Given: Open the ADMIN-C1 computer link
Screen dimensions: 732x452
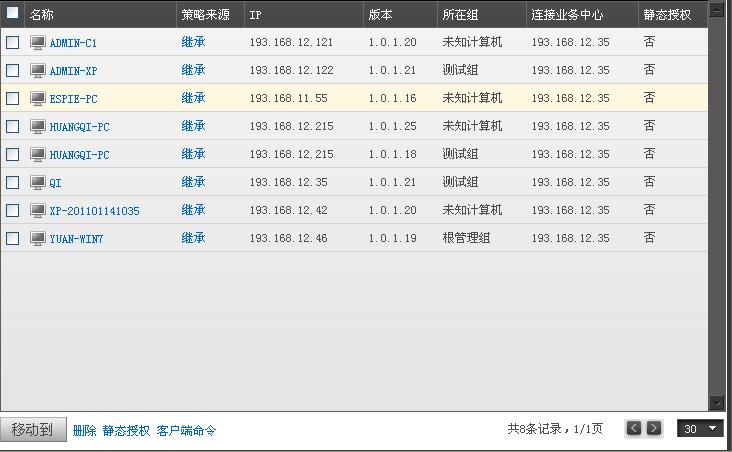Looking at the screenshot, I should pos(73,43).
